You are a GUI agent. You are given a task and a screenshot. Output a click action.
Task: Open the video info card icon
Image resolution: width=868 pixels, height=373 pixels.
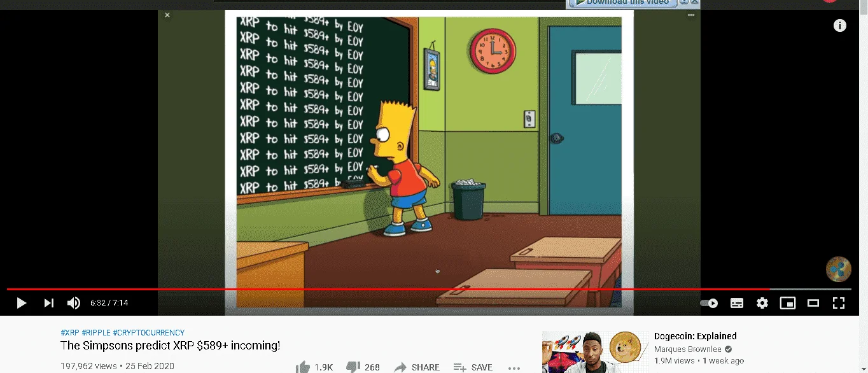(840, 25)
